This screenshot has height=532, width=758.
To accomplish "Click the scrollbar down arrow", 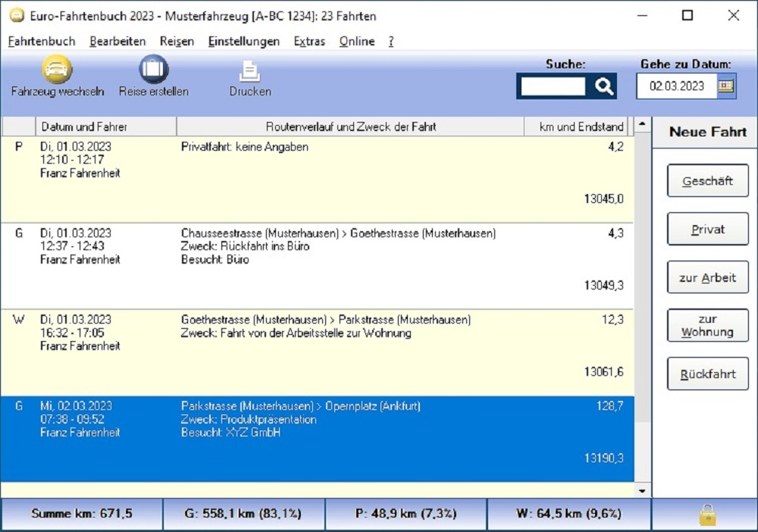I will tap(642, 491).
